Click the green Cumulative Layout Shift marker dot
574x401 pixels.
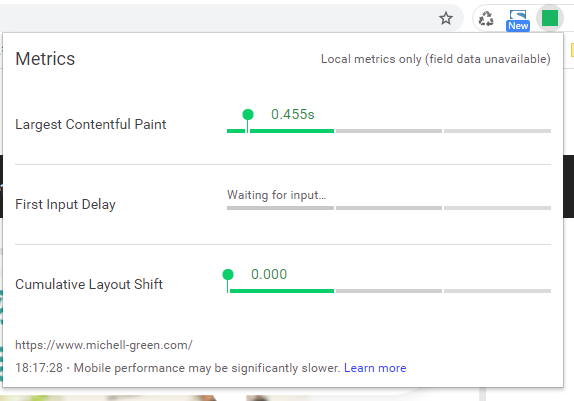click(228, 274)
